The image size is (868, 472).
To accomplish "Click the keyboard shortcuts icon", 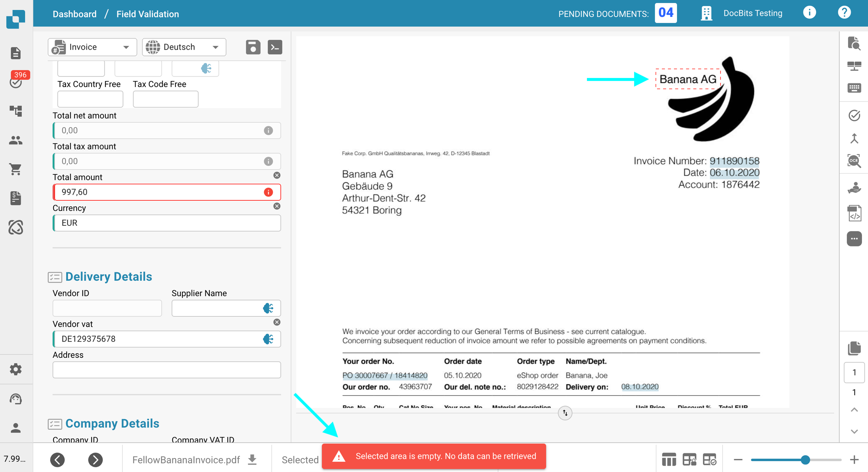I will click(x=854, y=88).
